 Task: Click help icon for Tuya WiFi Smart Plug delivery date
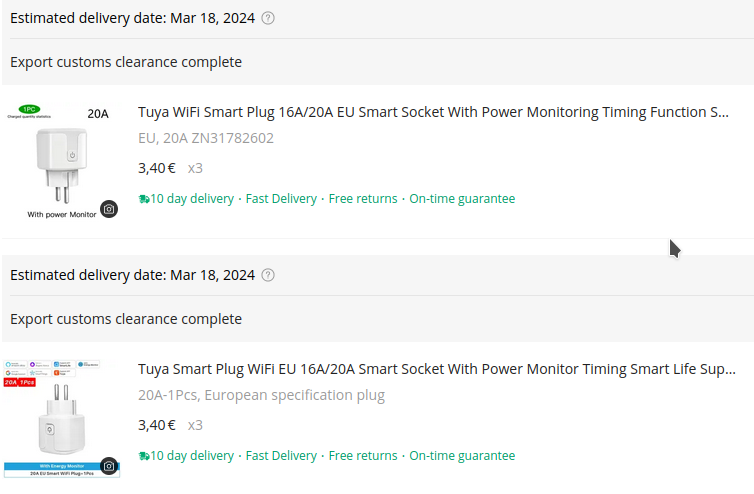point(268,18)
